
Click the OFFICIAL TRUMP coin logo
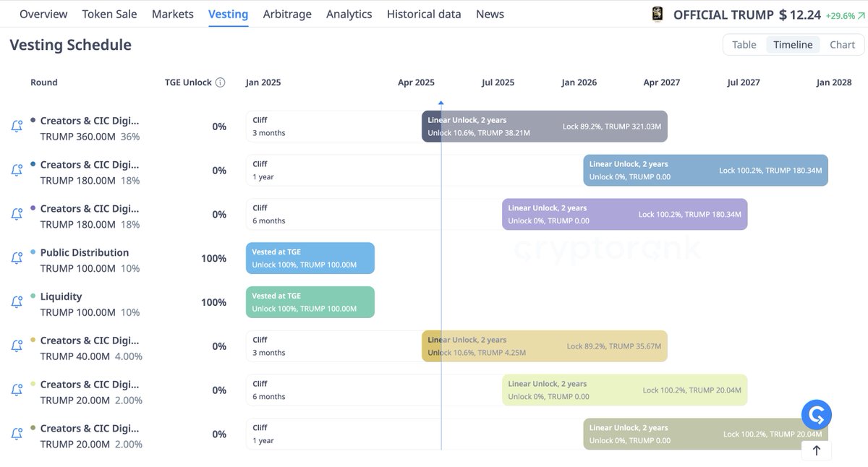pyautogui.click(x=658, y=14)
